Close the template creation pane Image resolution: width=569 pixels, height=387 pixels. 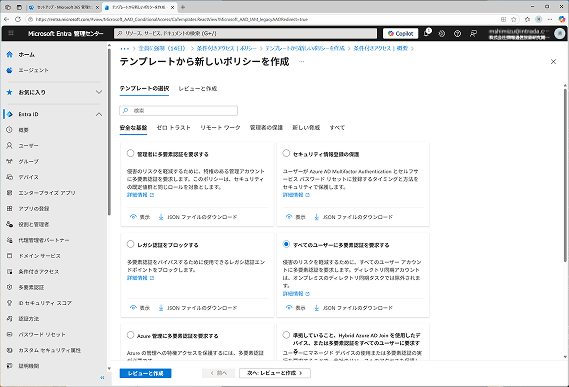553,62
